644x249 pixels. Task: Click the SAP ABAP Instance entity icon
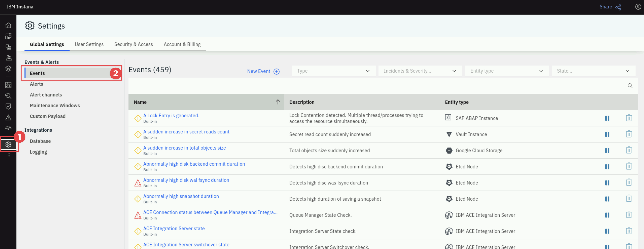[x=448, y=118]
